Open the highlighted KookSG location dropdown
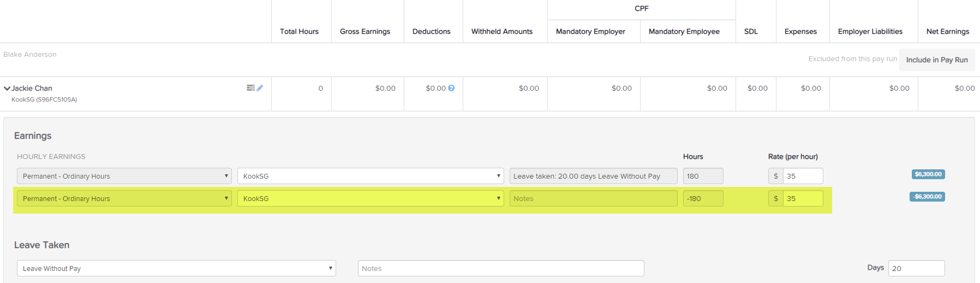Image resolution: width=980 pixels, height=283 pixels. click(x=371, y=198)
